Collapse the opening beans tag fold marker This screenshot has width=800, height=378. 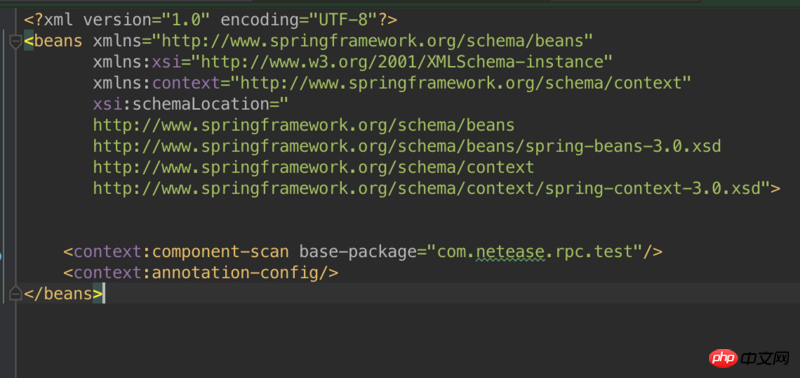[x=16, y=41]
